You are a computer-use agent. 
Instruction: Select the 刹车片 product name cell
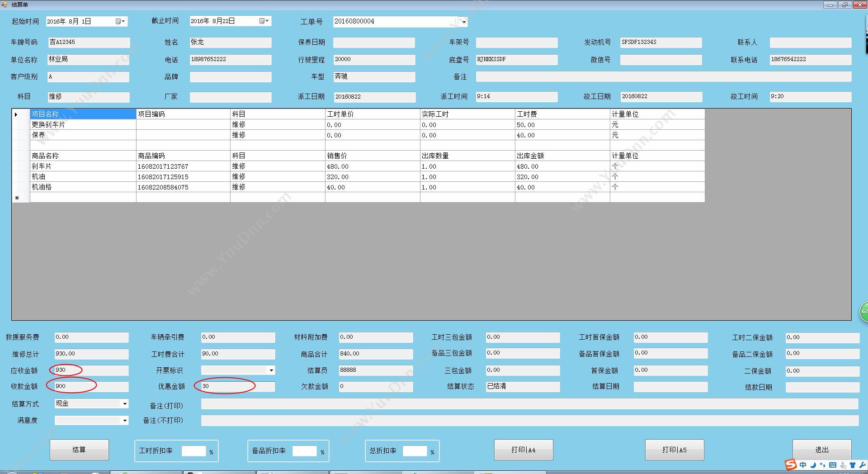[x=83, y=166]
